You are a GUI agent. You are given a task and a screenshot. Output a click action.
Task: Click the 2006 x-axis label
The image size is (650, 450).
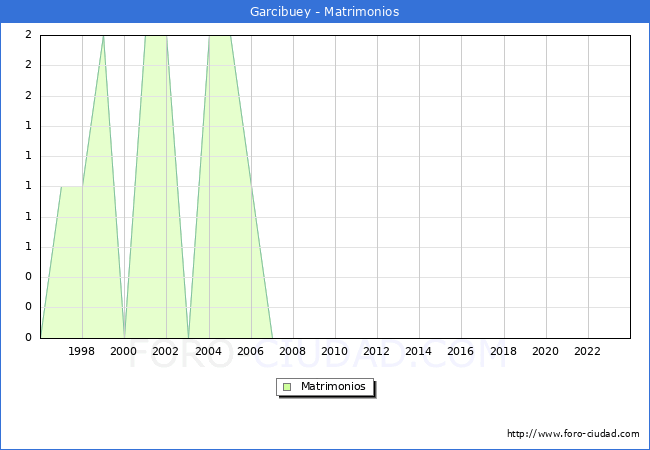click(250, 351)
